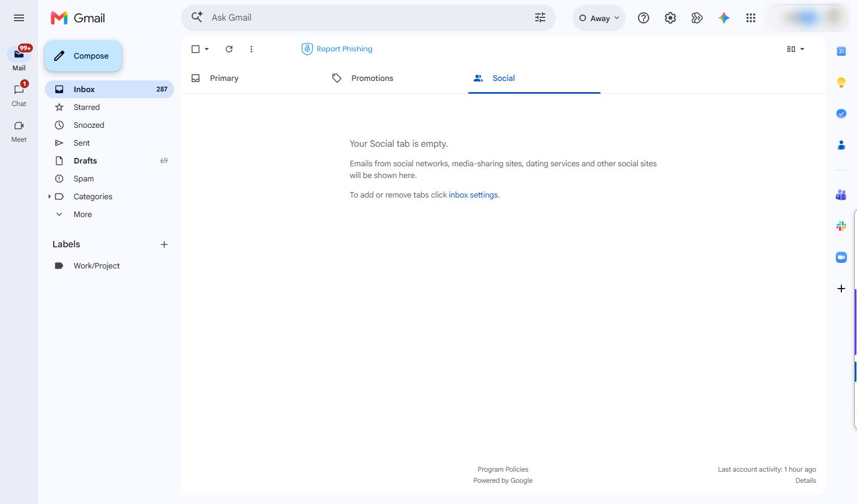
Task: Click the Gemini sparkle icon
Action: point(724,18)
